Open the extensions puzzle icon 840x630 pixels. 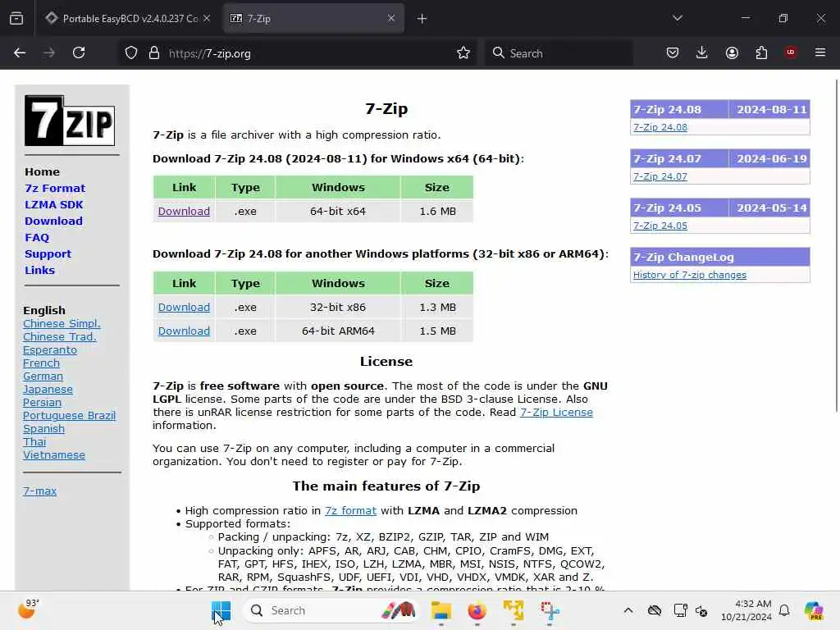(761, 52)
